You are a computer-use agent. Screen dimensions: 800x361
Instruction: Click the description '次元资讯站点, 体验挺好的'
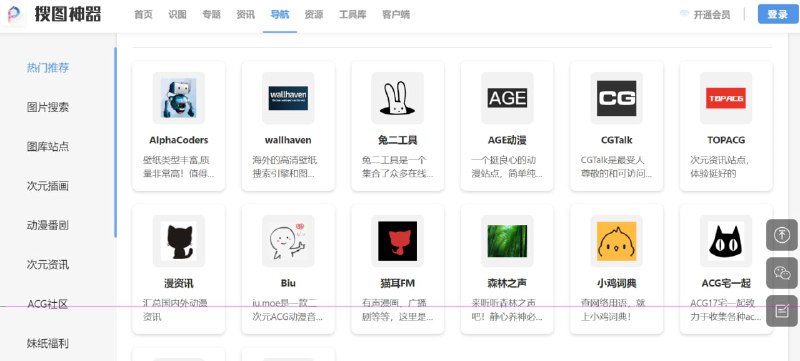(x=719, y=167)
